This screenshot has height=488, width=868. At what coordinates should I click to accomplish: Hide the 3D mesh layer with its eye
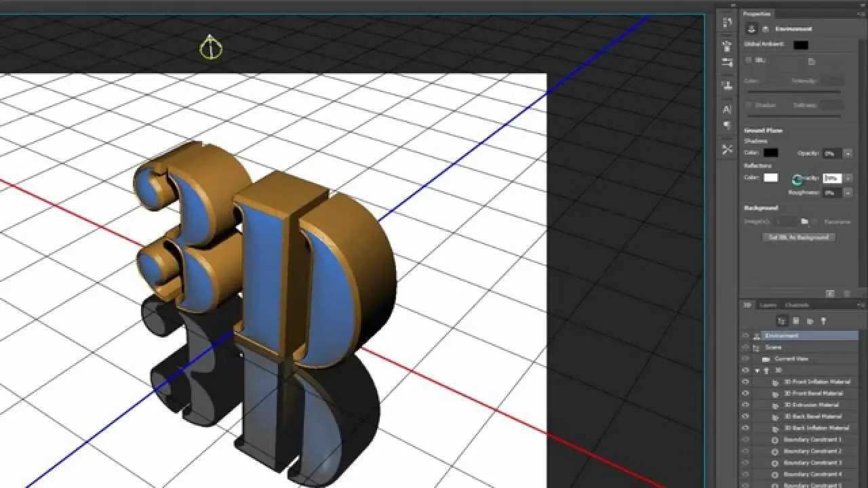[746, 370]
